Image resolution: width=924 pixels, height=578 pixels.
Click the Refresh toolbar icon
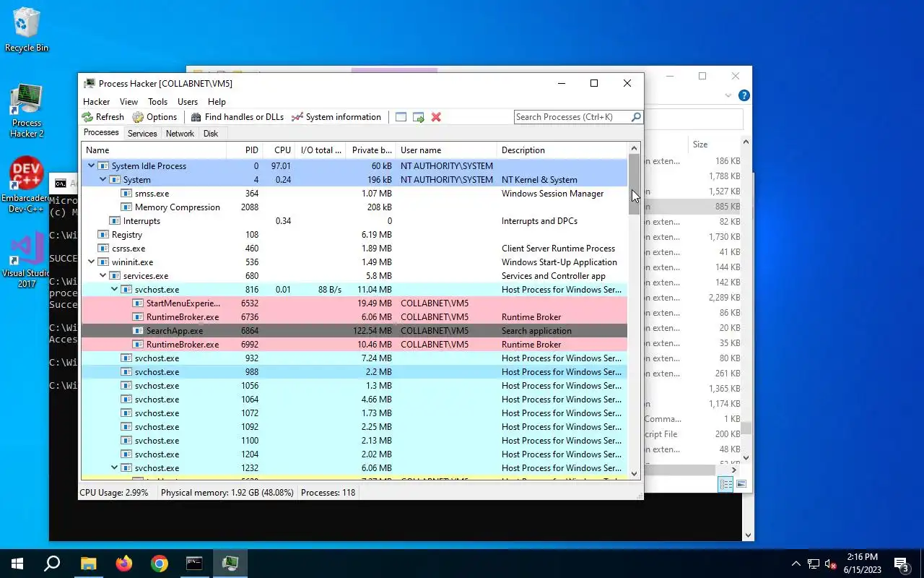87,117
